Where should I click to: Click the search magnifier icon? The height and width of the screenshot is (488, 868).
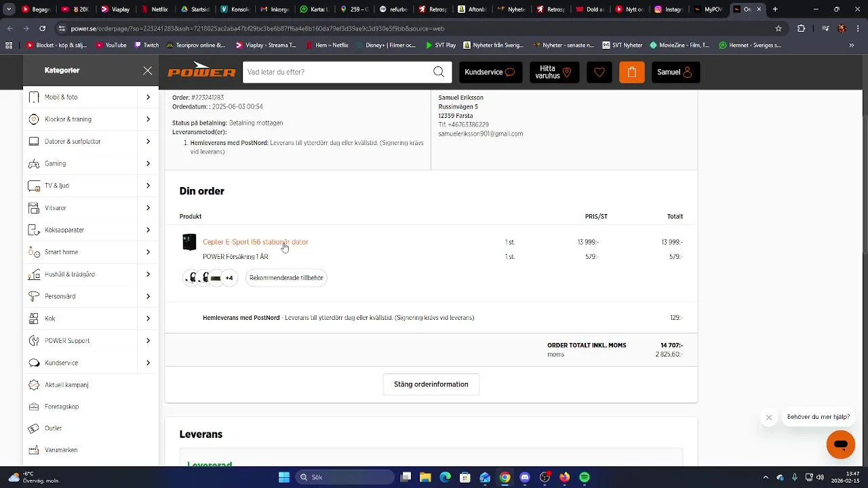click(439, 72)
